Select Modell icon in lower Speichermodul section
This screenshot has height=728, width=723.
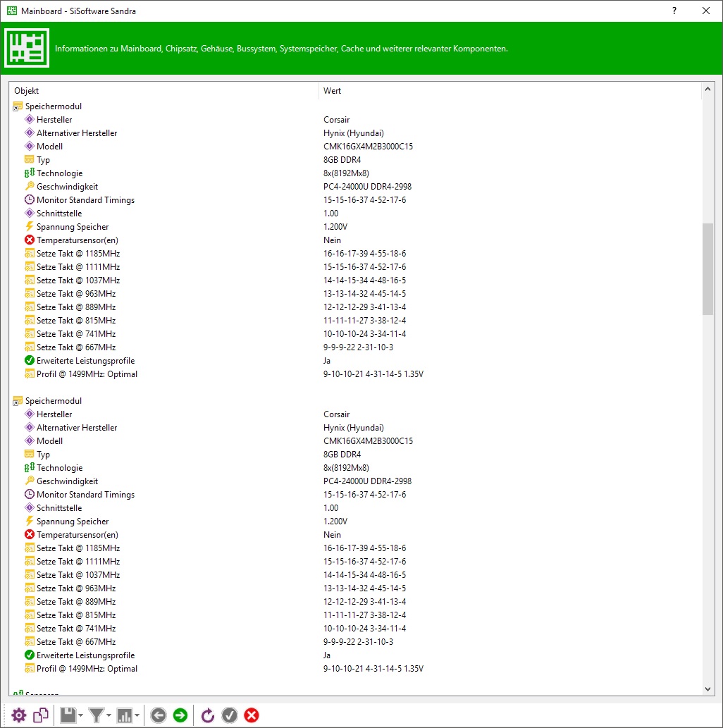30,441
